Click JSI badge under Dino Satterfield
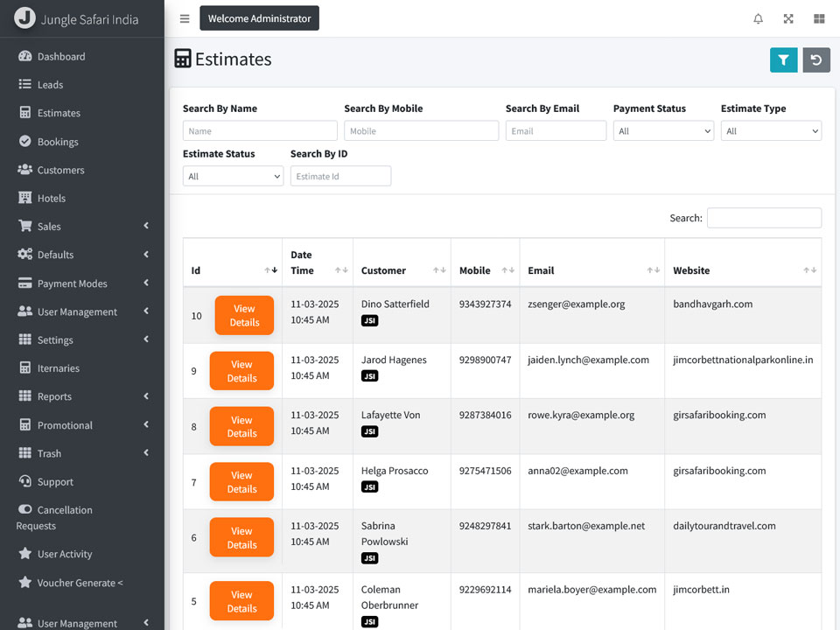840x630 pixels. coord(369,321)
